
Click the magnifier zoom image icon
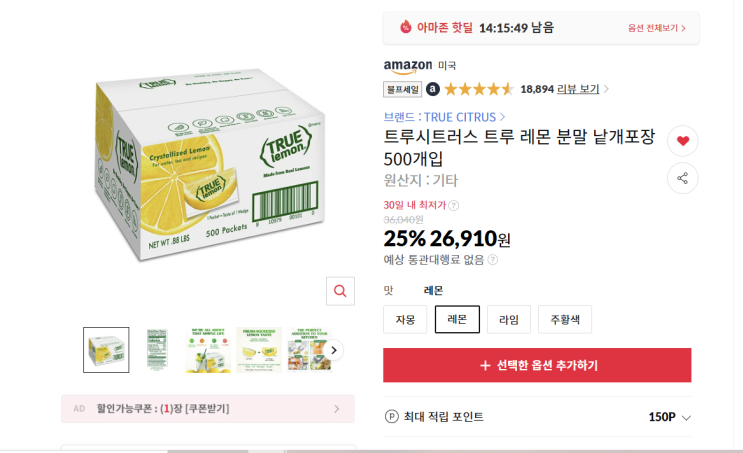[x=340, y=291]
